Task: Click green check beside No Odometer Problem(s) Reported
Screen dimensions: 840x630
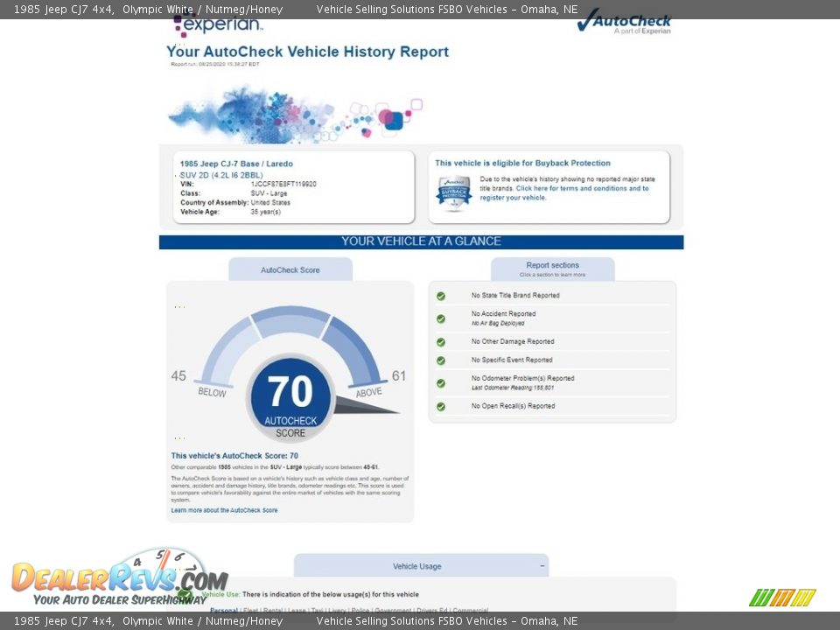Action: [x=441, y=383]
